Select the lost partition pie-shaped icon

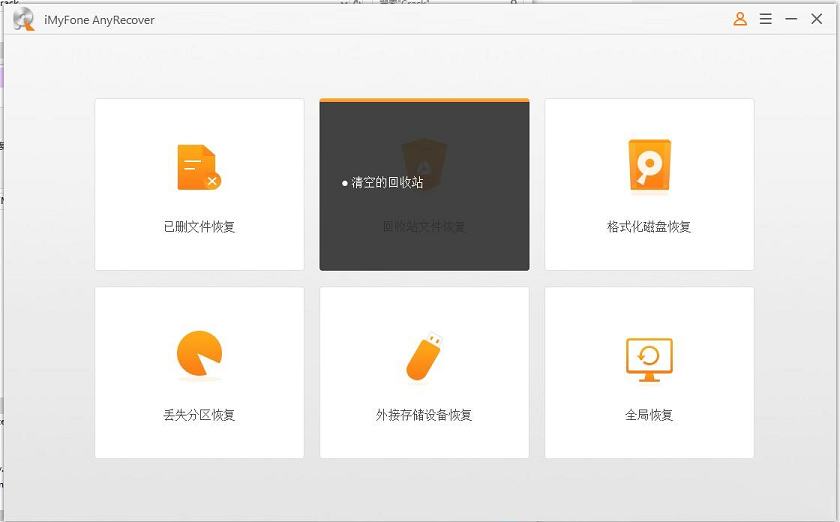pyautogui.click(x=198, y=356)
